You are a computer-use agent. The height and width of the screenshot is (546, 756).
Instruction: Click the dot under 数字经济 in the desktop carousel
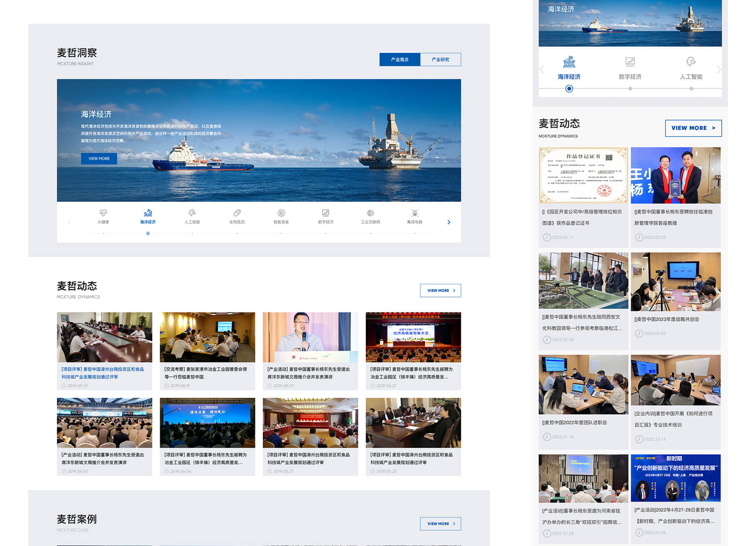pos(325,234)
